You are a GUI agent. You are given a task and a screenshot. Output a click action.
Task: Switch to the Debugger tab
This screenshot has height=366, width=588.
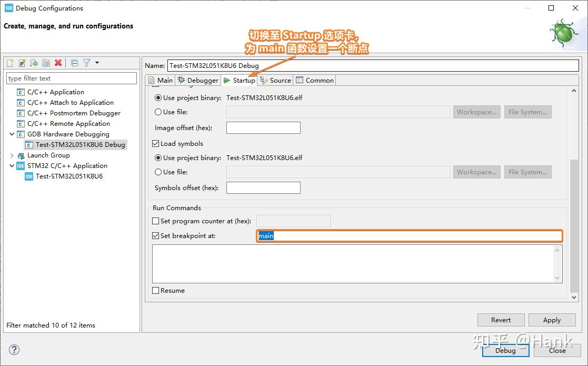(x=198, y=80)
